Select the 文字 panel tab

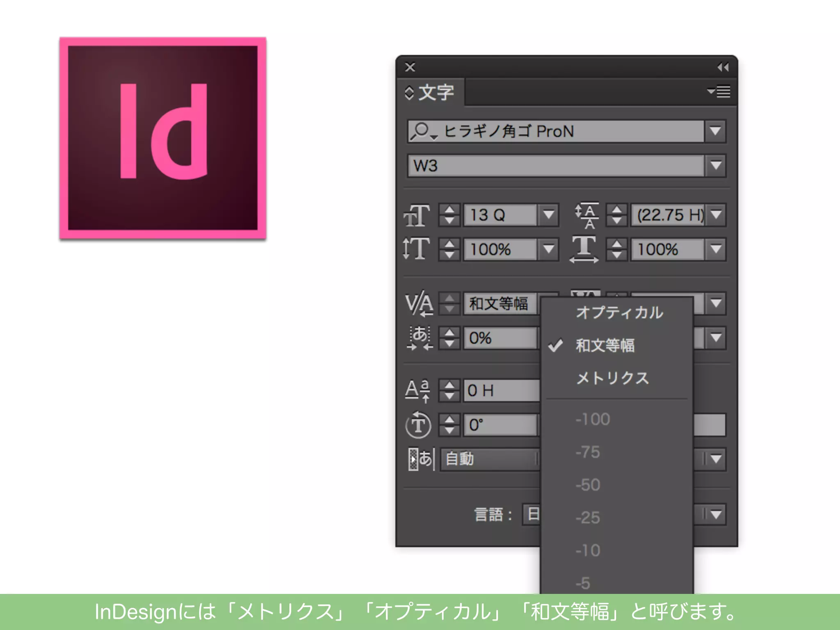click(x=430, y=92)
